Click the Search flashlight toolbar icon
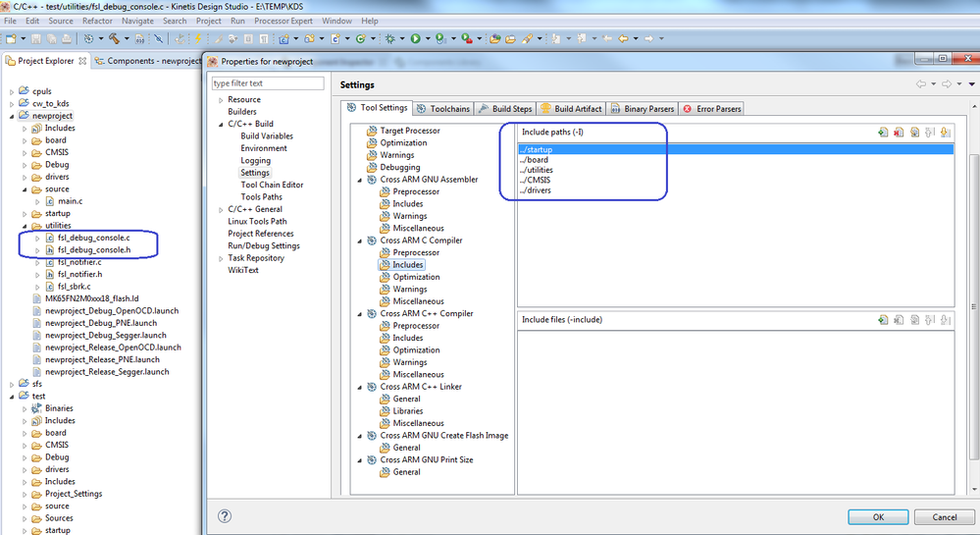Viewport: 980px width, 535px height. pos(527,39)
